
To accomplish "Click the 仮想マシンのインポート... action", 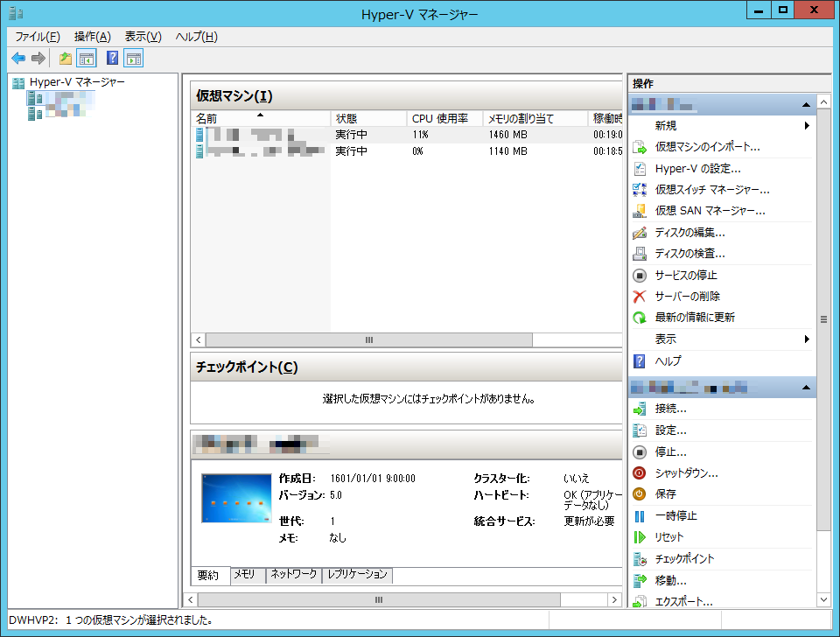I will 707,147.
